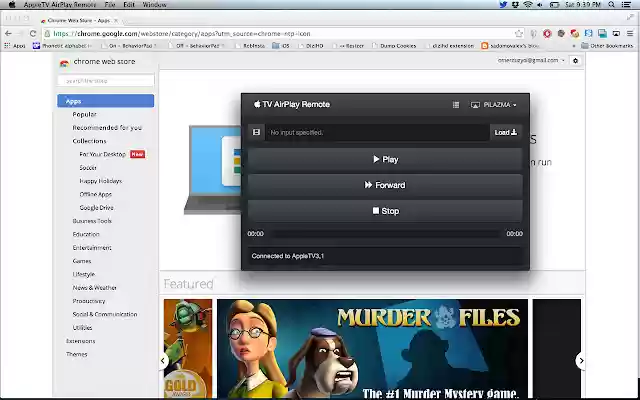Open the Other Bookmarks folder
Screen dimensions: 640x400
607,46
